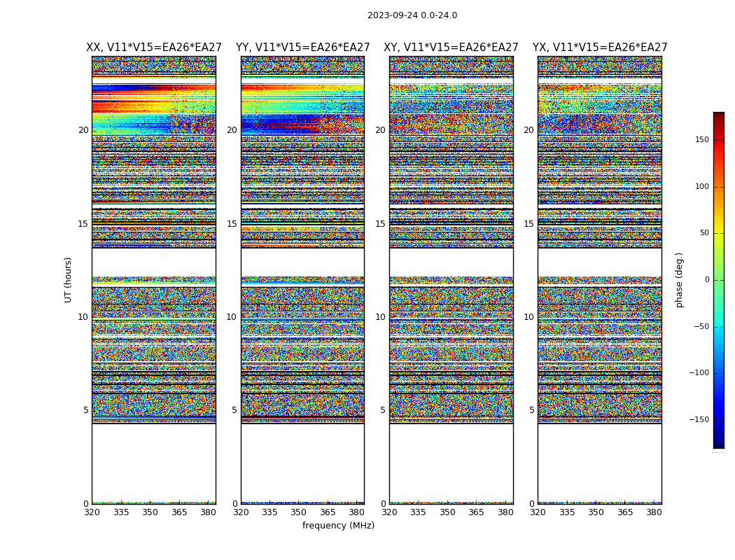The image size is (735, 560).
Task: Click the XY phase waterfall plot
Action: [x=451, y=280]
